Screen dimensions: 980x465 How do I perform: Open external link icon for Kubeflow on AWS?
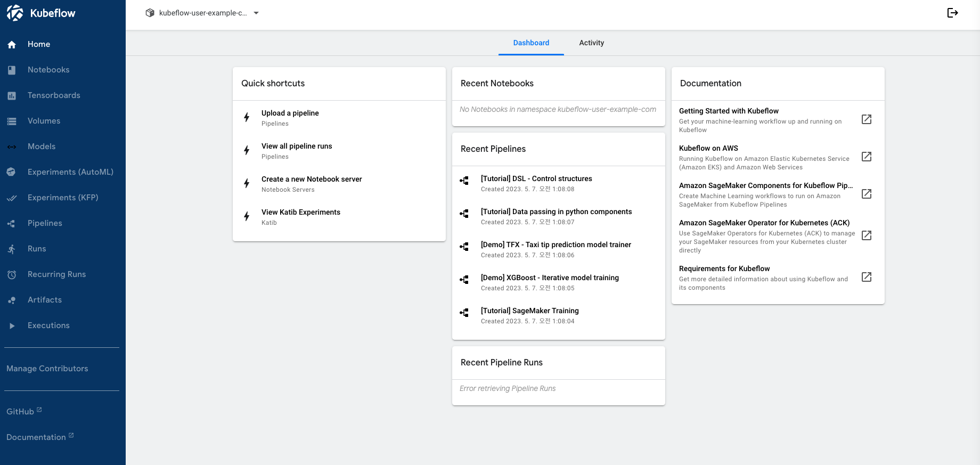(x=867, y=157)
